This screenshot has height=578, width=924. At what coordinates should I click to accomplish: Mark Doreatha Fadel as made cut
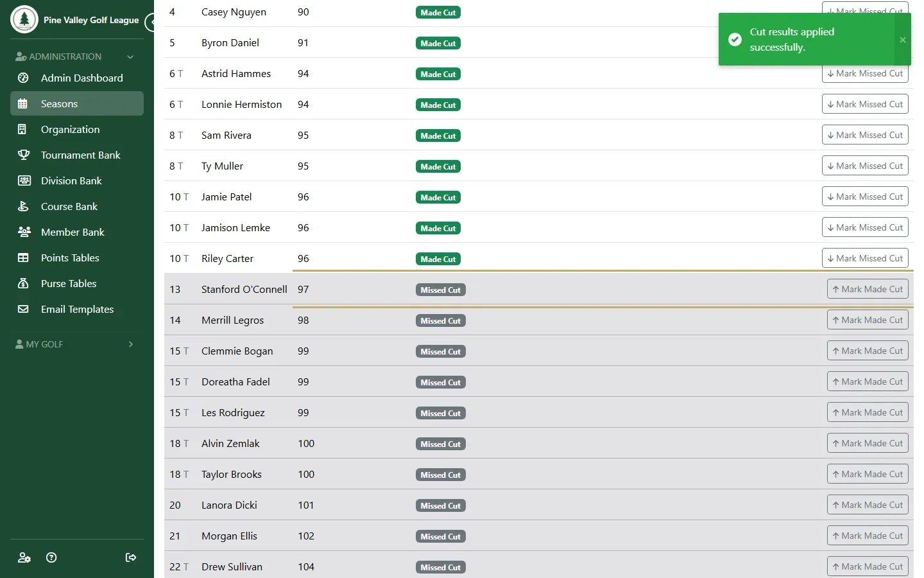(868, 381)
